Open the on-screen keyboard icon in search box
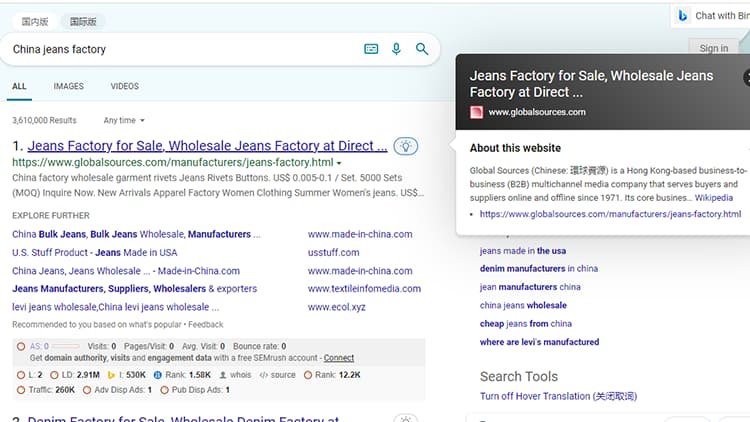Image resolution: width=750 pixels, height=422 pixels. point(371,49)
